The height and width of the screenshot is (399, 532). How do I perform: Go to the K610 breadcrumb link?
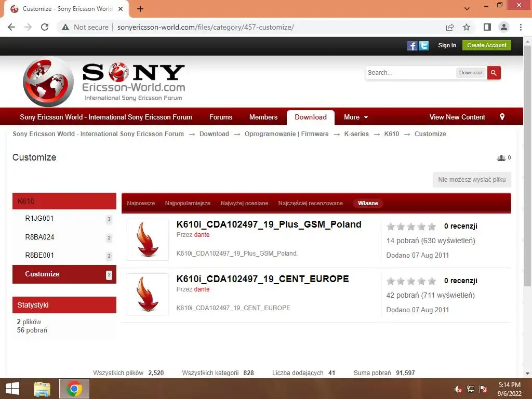coord(392,134)
